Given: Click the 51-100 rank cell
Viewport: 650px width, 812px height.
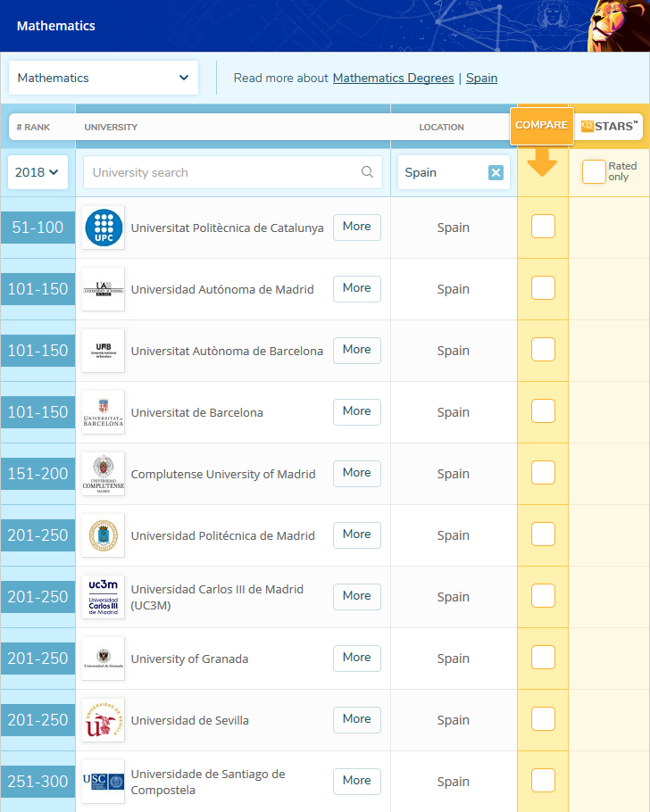Looking at the screenshot, I should tap(37, 228).
